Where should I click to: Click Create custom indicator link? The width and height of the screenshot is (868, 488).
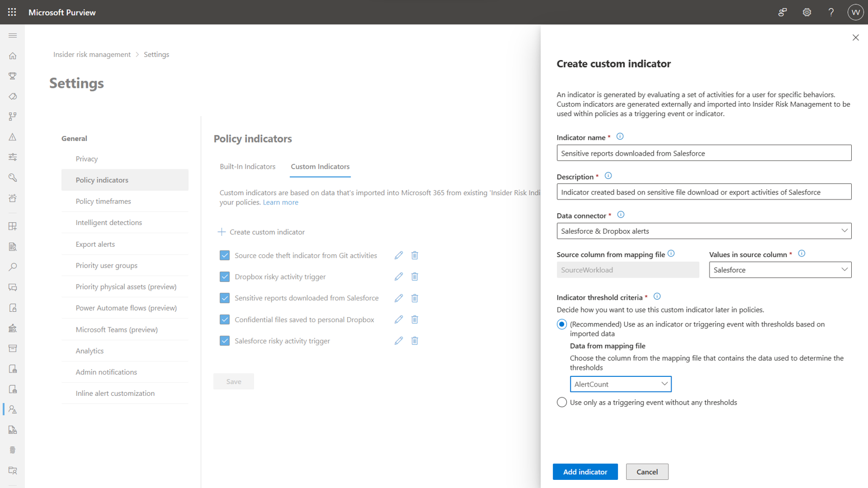[261, 232]
